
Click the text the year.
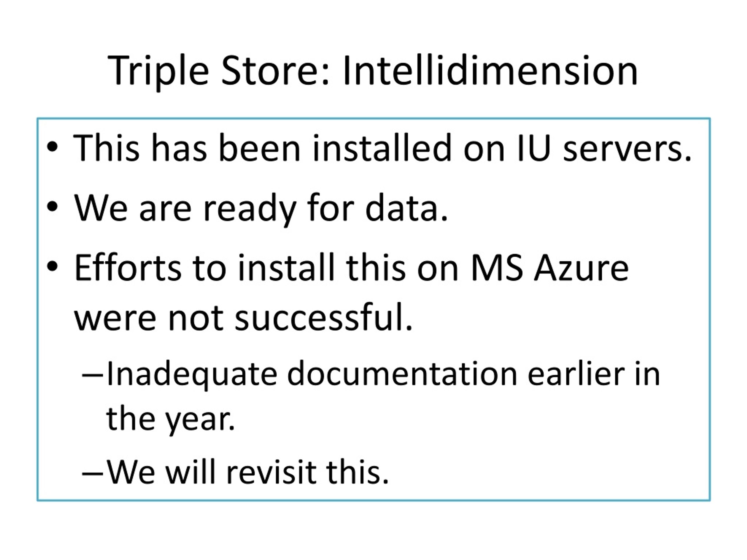(170, 420)
